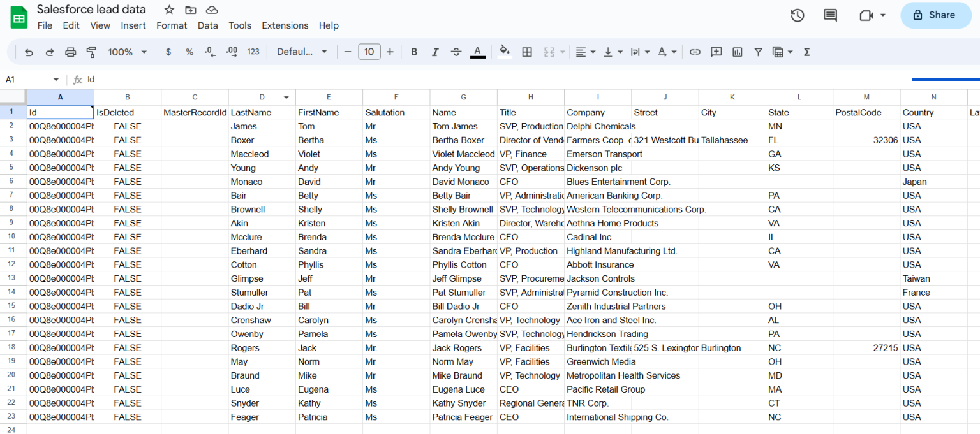This screenshot has height=434, width=980.
Task: Toggle italic formatting
Action: tap(435, 52)
